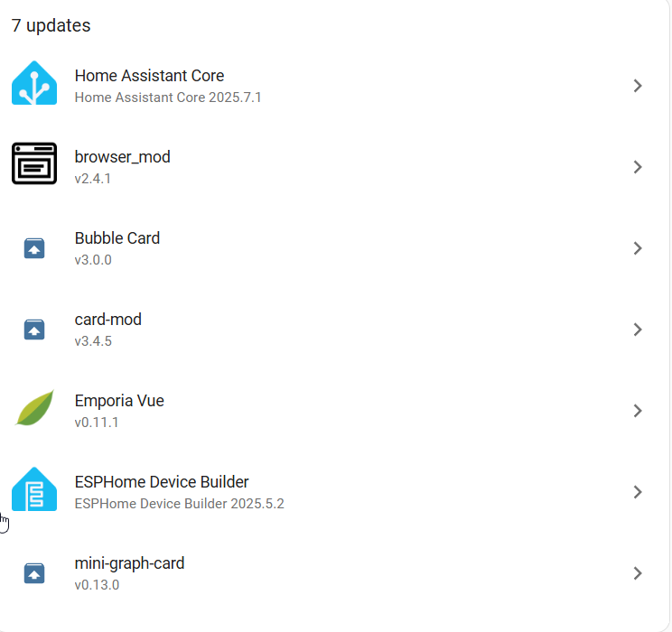Open ESPHome Device Builder chevron arrow
672x632 pixels.
[638, 492]
